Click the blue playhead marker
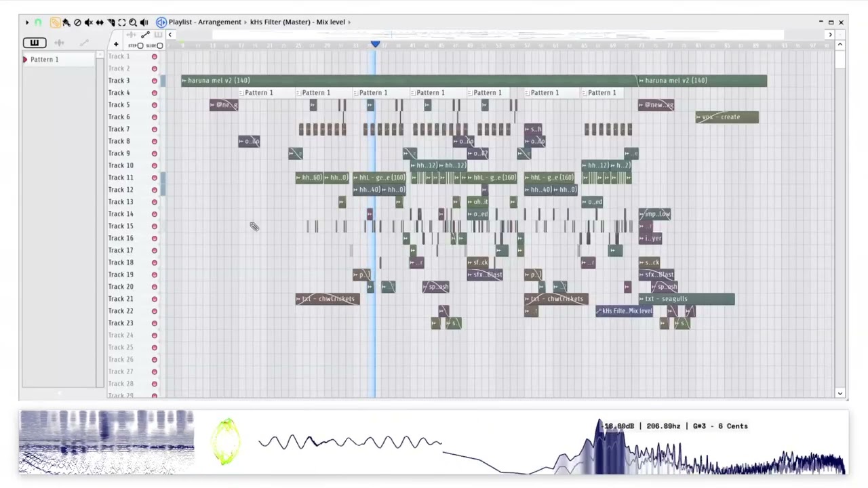The width and height of the screenshot is (868, 488). pos(375,45)
